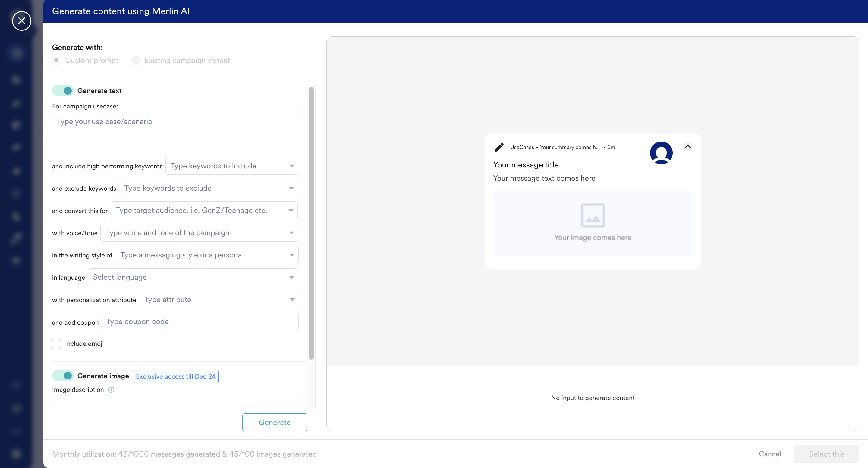Screen dimensions: 868x468
Task: Open the voice and tone dropdown
Action: point(199,233)
